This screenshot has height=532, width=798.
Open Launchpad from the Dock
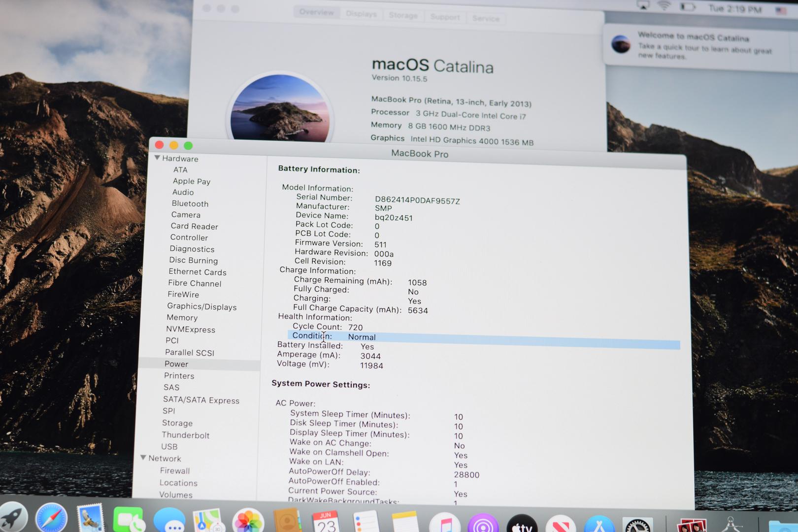13,518
